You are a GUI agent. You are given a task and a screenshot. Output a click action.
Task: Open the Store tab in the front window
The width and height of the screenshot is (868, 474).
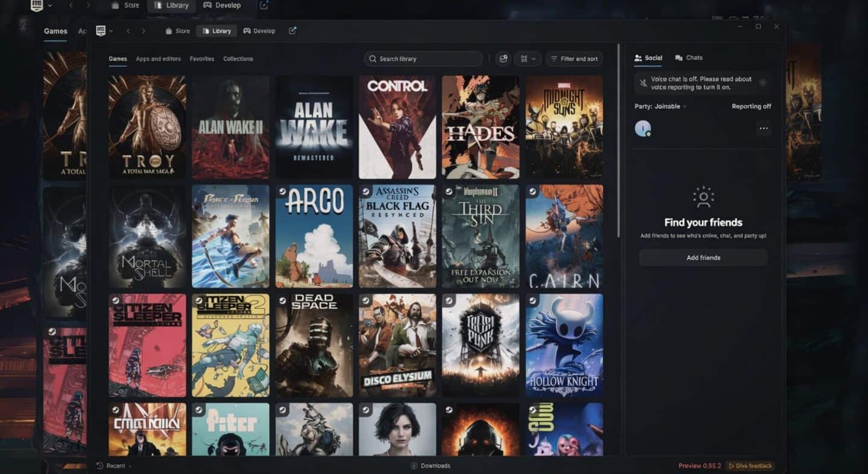pos(178,31)
